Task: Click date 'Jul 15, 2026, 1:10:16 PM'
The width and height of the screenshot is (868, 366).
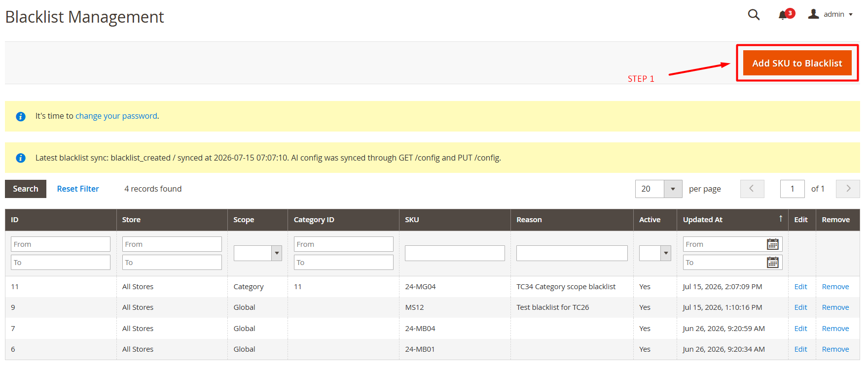Action: 722,307
